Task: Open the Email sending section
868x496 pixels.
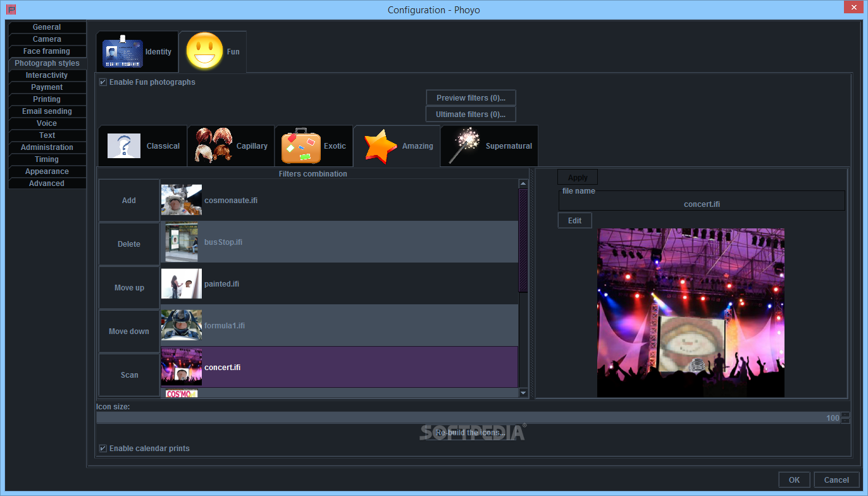Action: (47, 111)
